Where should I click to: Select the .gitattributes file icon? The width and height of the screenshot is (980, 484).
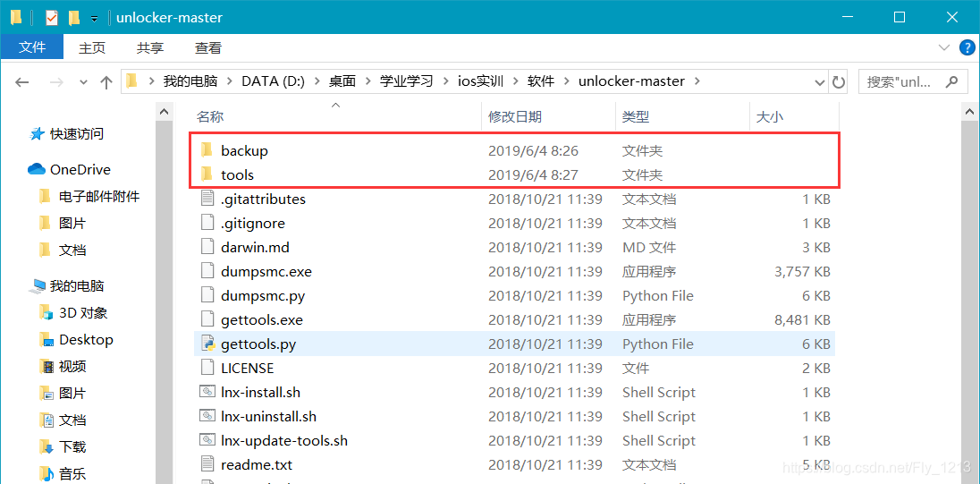(207, 199)
